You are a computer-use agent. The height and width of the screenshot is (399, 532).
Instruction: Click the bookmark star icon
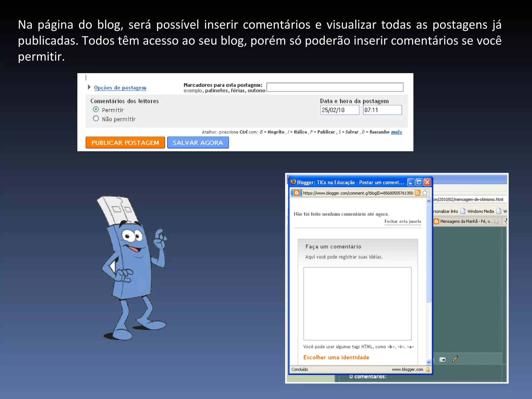pyautogui.click(x=425, y=193)
